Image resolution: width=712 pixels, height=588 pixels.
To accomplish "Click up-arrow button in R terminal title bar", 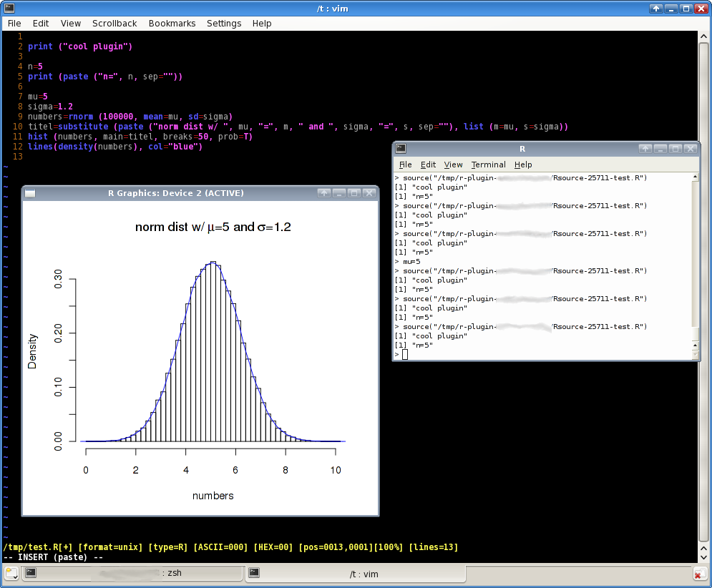I will [x=645, y=149].
